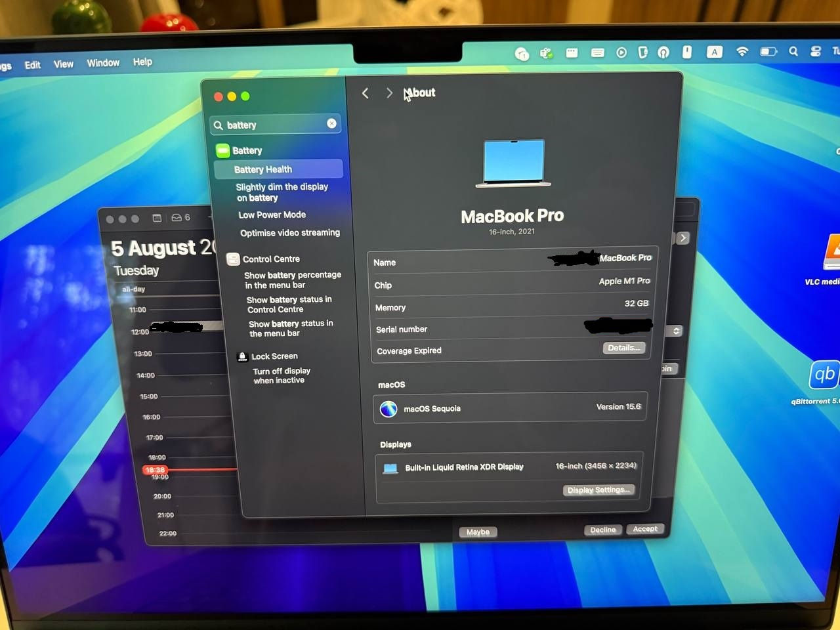Click the 'Version 15.6' text
This screenshot has height=630, width=840.
click(x=618, y=407)
